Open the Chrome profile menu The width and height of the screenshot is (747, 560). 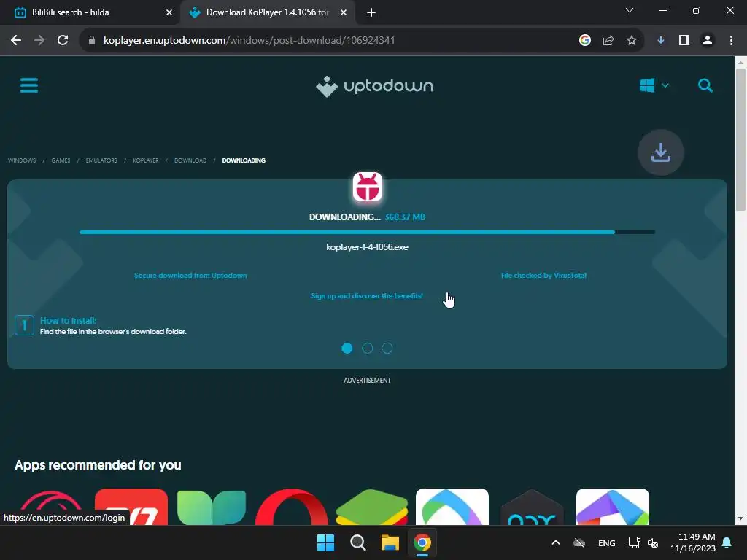[x=708, y=41]
